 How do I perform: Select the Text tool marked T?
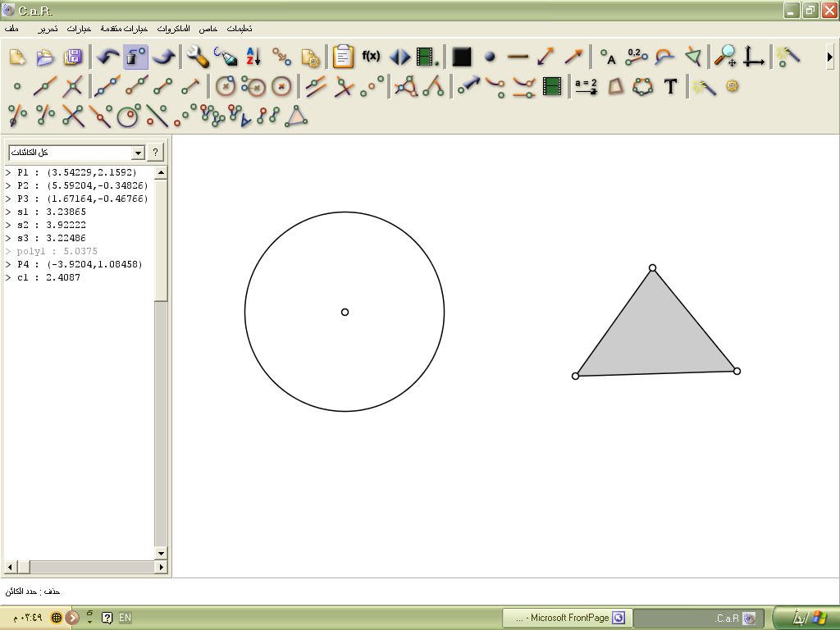pyautogui.click(x=671, y=86)
